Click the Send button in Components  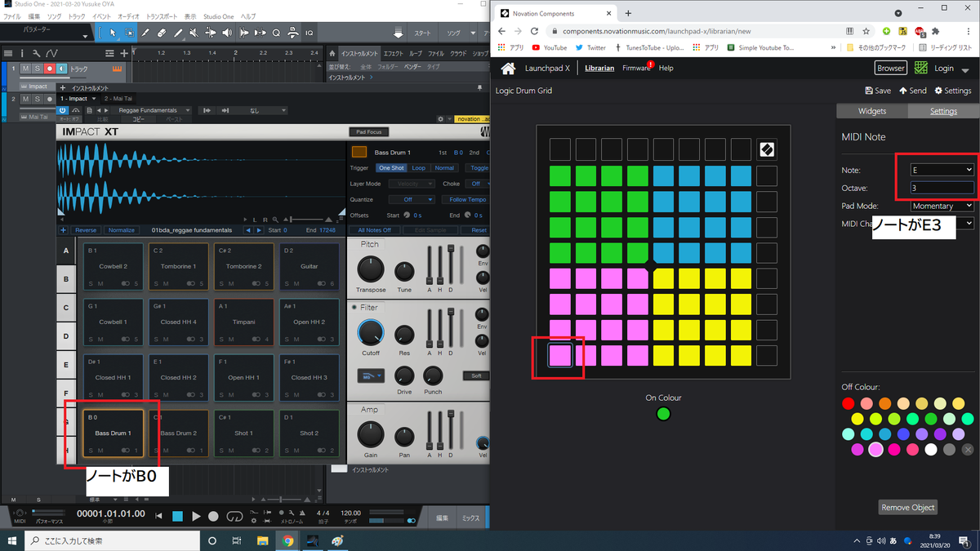[913, 91]
